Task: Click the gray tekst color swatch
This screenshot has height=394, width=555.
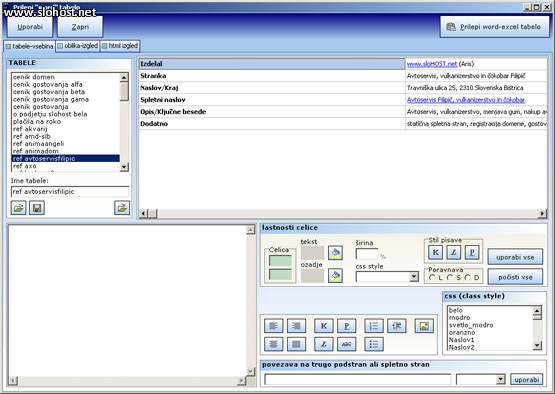Action: click(x=312, y=253)
